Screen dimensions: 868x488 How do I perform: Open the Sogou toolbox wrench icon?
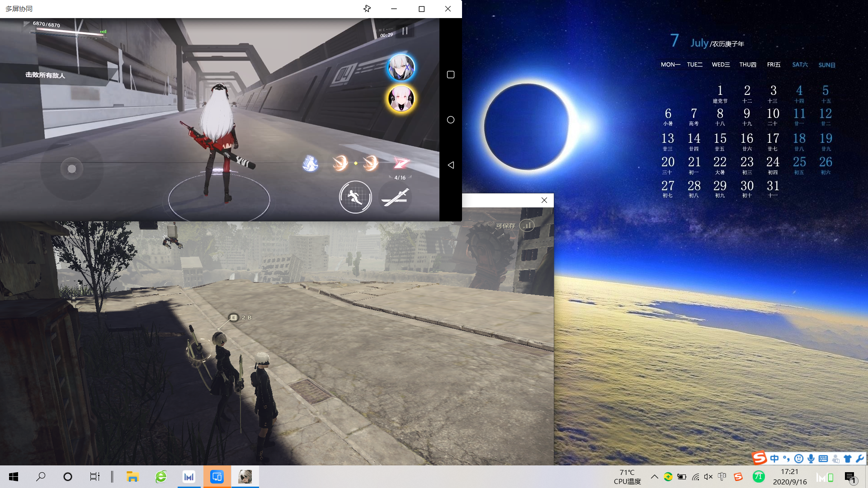coord(860,459)
